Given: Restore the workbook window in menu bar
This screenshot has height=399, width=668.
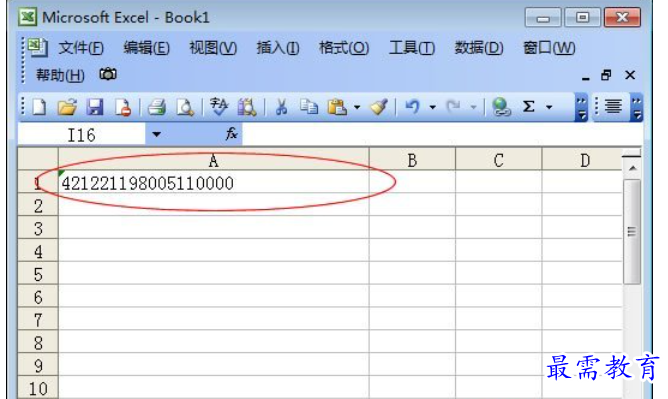Looking at the screenshot, I should (x=606, y=75).
